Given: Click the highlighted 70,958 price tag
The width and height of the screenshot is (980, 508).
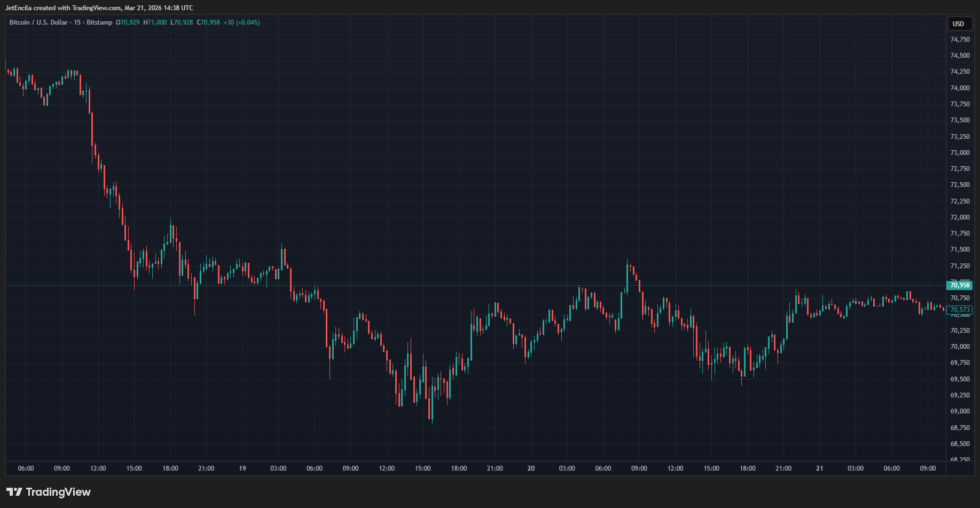Looking at the screenshot, I should click(x=960, y=285).
